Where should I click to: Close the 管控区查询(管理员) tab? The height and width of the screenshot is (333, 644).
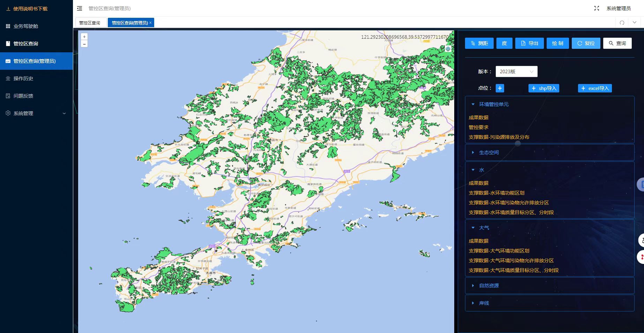(150, 23)
